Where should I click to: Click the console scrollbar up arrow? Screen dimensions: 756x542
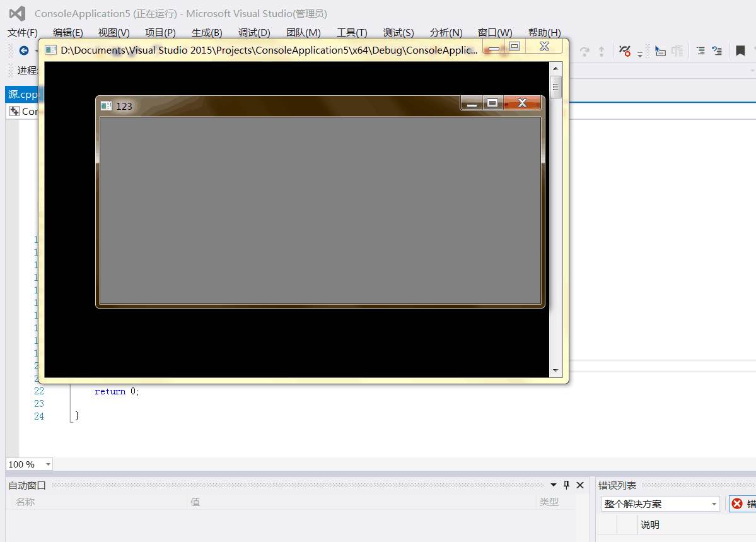[555, 69]
